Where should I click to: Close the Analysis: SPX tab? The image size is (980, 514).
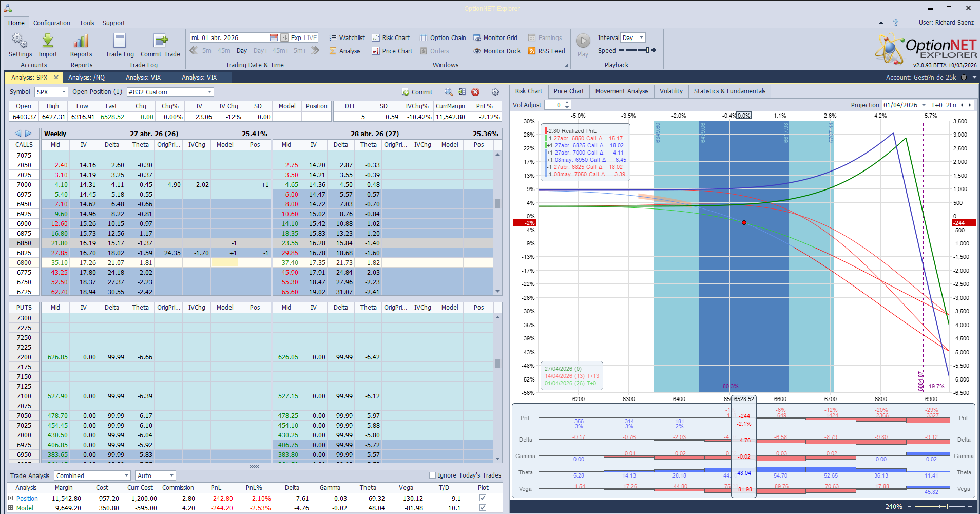point(56,77)
